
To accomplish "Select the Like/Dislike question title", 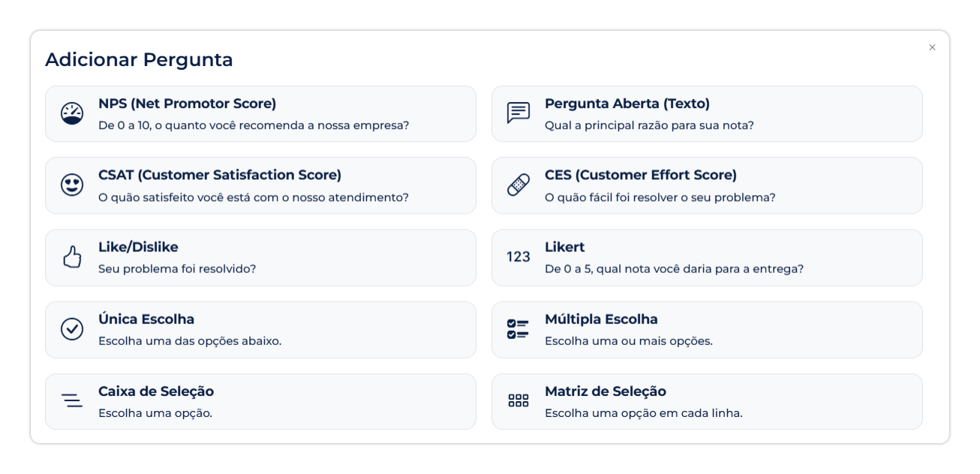I will pos(138,247).
